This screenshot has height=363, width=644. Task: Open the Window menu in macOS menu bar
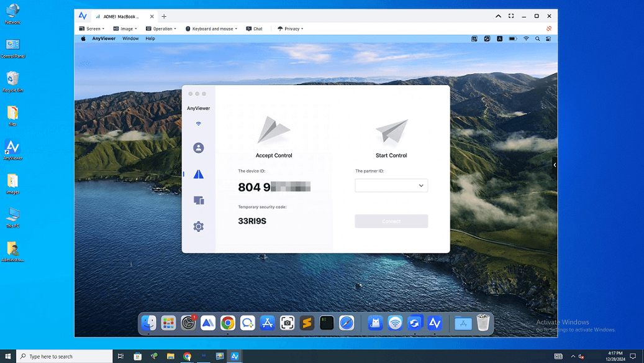click(x=130, y=39)
